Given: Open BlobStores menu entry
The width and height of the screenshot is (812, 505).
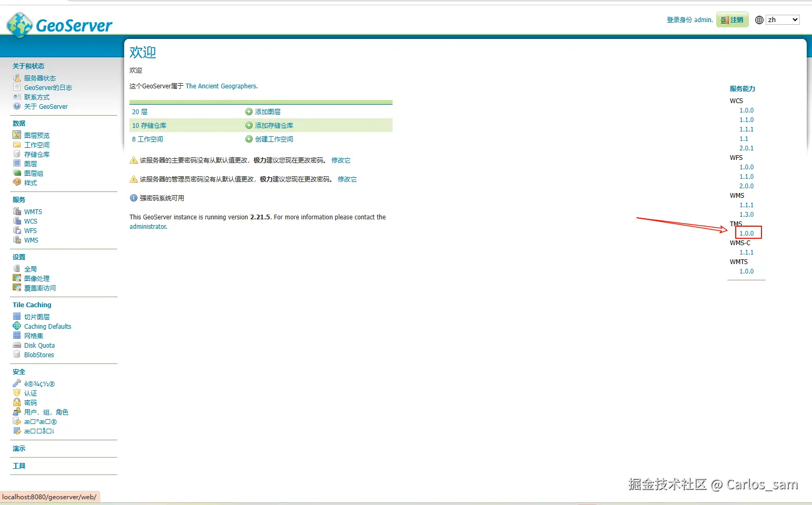Looking at the screenshot, I should (39, 355).
